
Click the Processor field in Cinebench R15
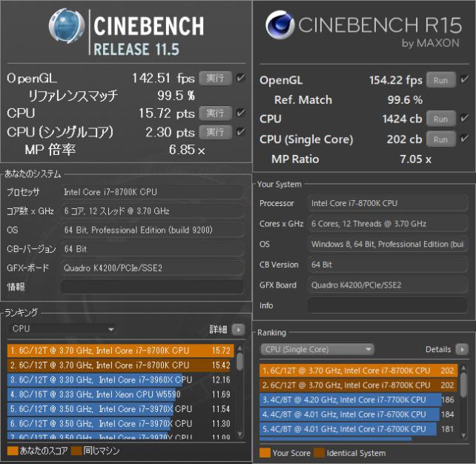click(388, 203)
